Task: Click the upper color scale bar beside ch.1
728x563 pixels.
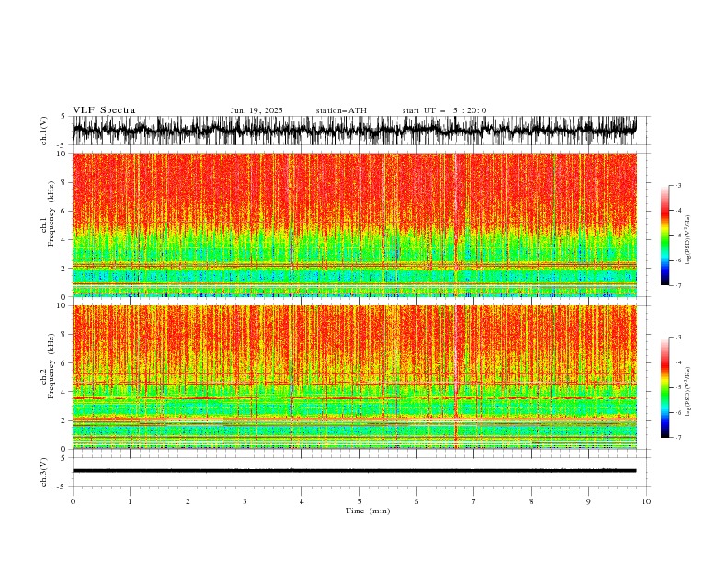Action: (665, 236)
